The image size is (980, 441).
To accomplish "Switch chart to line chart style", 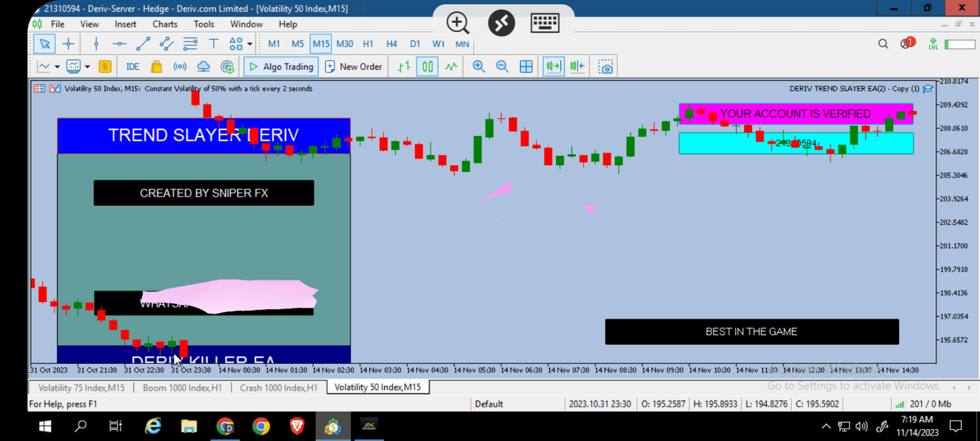I will pos(451,67).
